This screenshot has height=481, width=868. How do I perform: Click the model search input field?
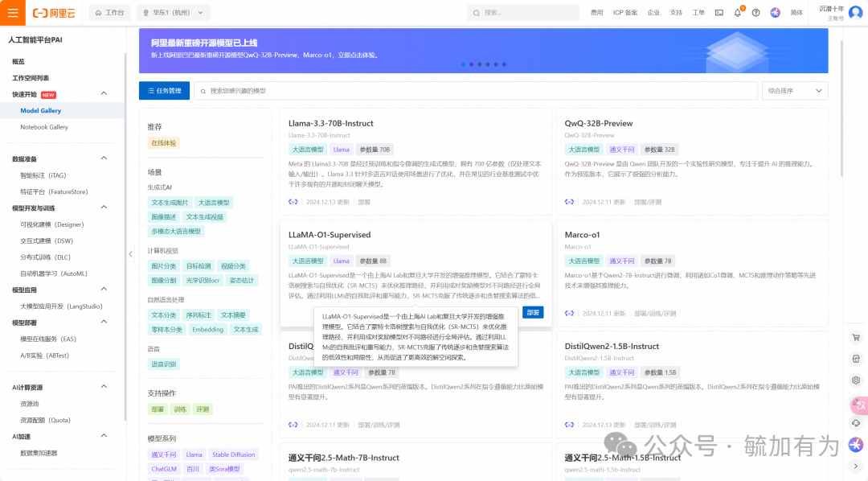tap(476, 91)
